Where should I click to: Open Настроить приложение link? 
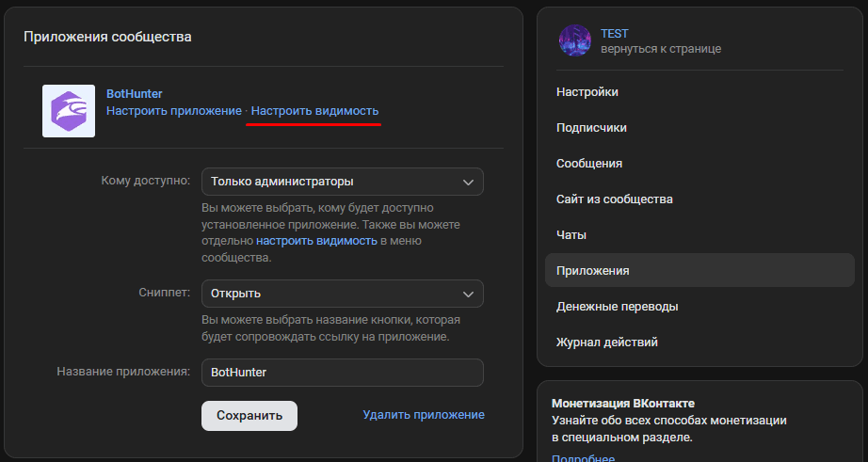coord(174,111)
